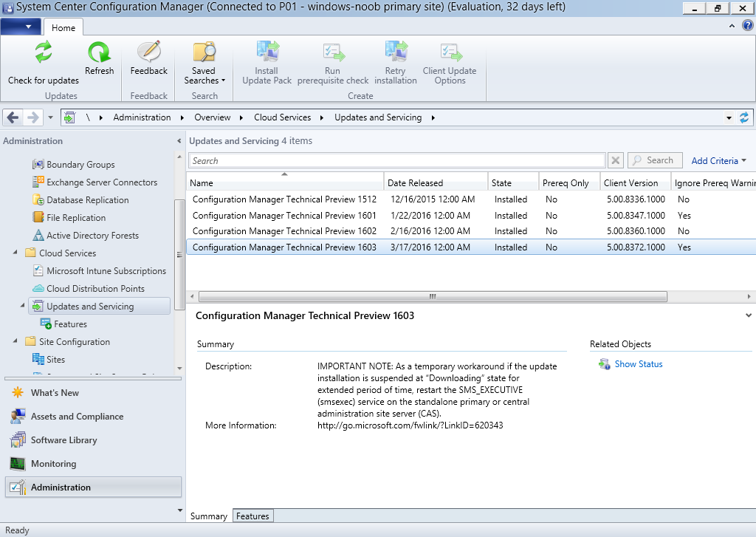Select Active Directory Forests node
The height and width of the screenshot is (537, 756).
point(92,236)
